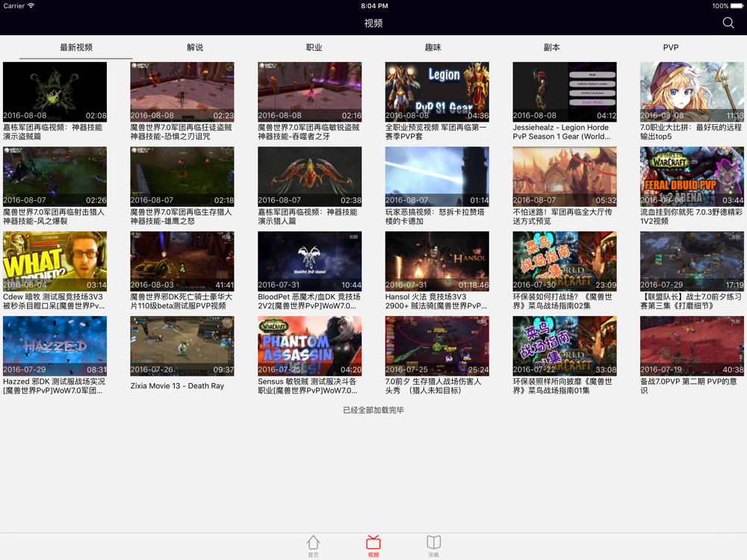Play the 02:18 survival hunter artifact thumbnail
Screen dimensions: 747x560
(182, 177)
